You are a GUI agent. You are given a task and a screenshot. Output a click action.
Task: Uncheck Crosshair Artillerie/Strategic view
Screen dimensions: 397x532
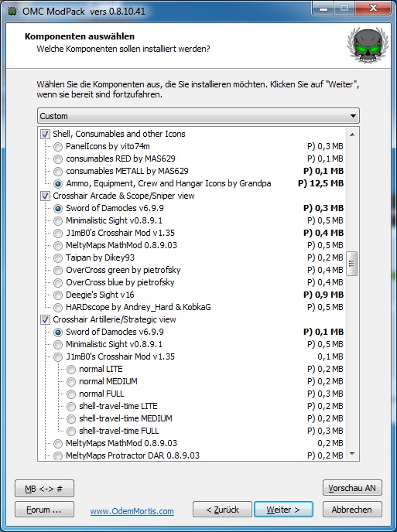click(x=45, y=319)
